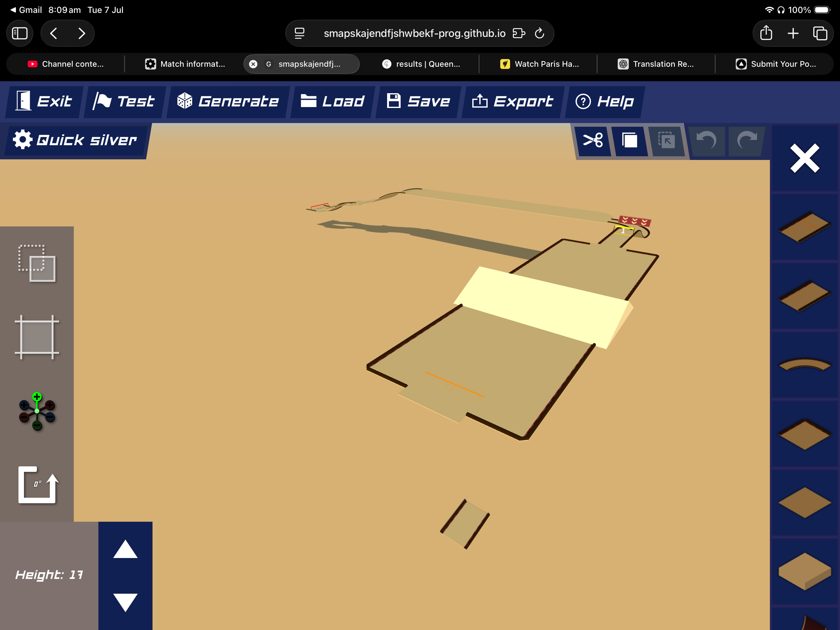Image resolution: width=840 pixels, height=630 pixels.
Task: Toggle the Safari sidebar
Action: click(x=20, y=34)
